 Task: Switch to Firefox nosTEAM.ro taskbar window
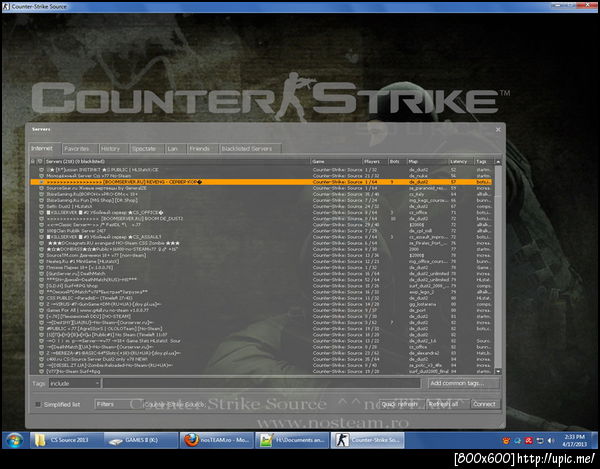point(217,440)
